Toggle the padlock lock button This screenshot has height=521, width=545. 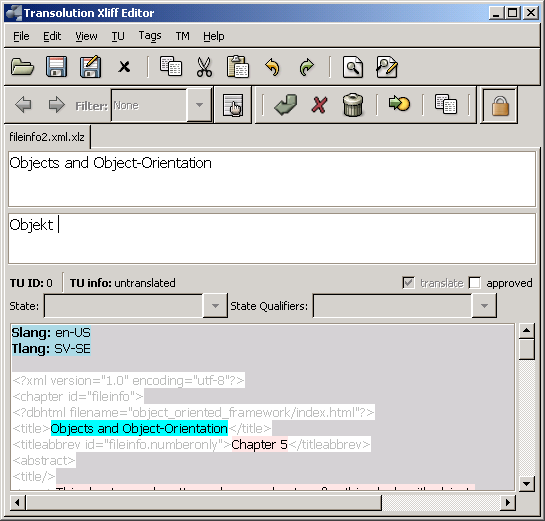coord(500,105)
